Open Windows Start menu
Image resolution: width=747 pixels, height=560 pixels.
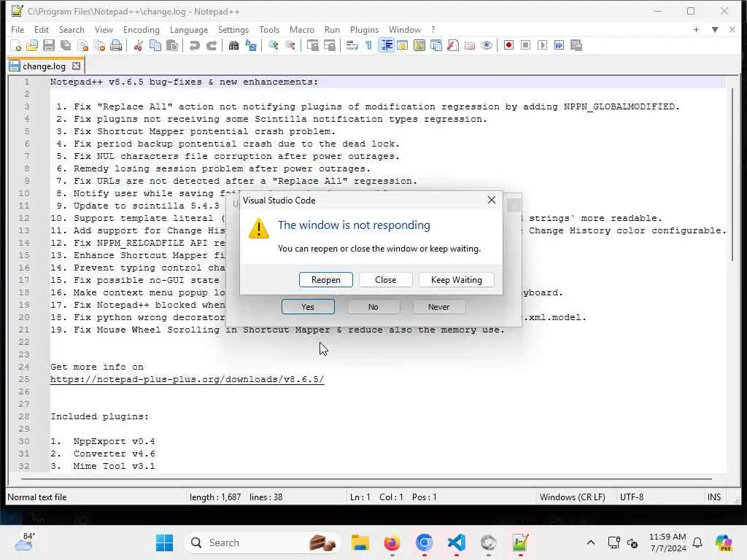pos(165,542)
